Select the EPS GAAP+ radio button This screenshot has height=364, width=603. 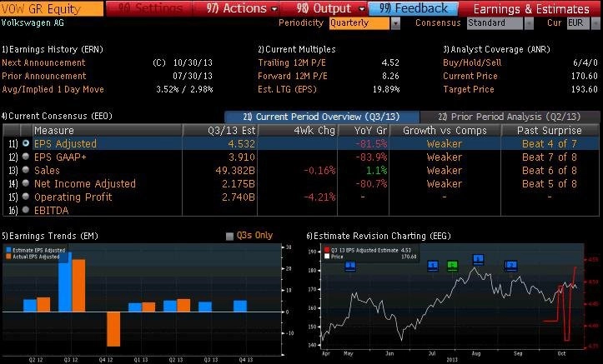pos(26,157)
